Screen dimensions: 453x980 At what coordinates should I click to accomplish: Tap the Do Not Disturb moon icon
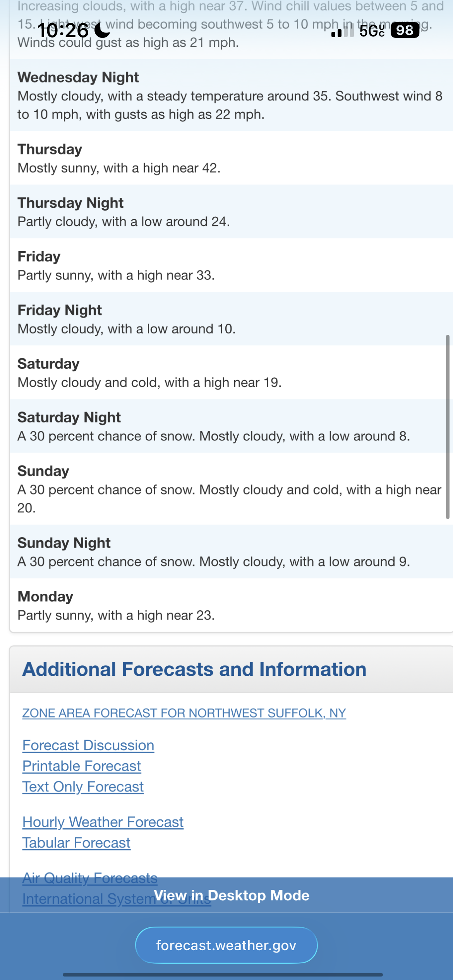102,31
